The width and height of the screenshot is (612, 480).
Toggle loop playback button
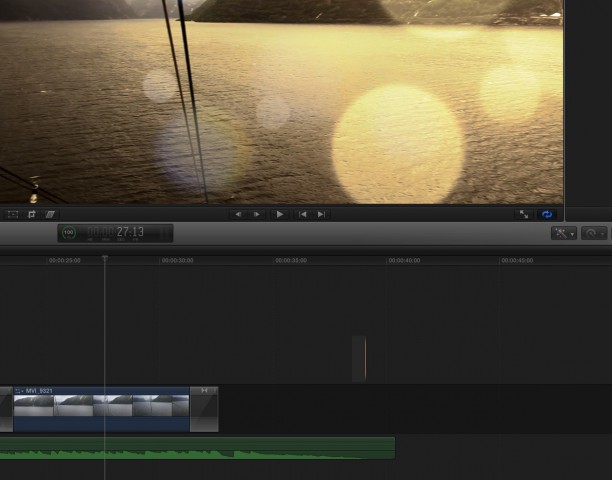tap(547, 214)
